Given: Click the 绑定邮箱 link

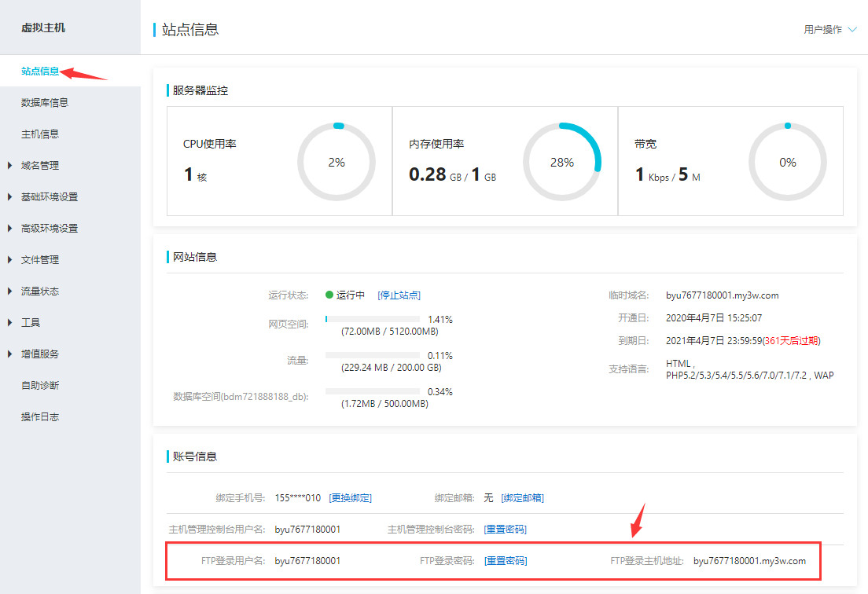Looking at the screenshot, I should tap(522, 498).
